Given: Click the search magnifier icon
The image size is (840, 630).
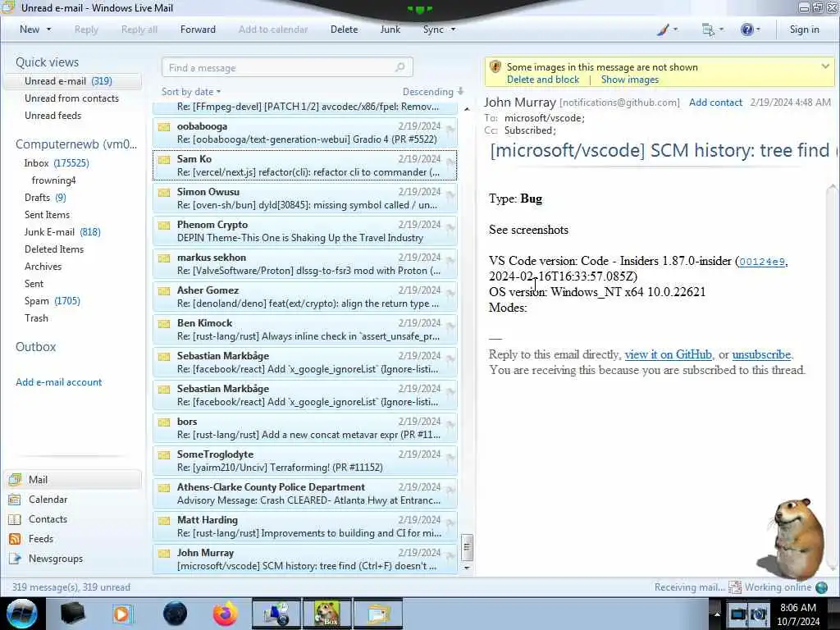Looking at the screenshot, I should [x=399, y=67].
